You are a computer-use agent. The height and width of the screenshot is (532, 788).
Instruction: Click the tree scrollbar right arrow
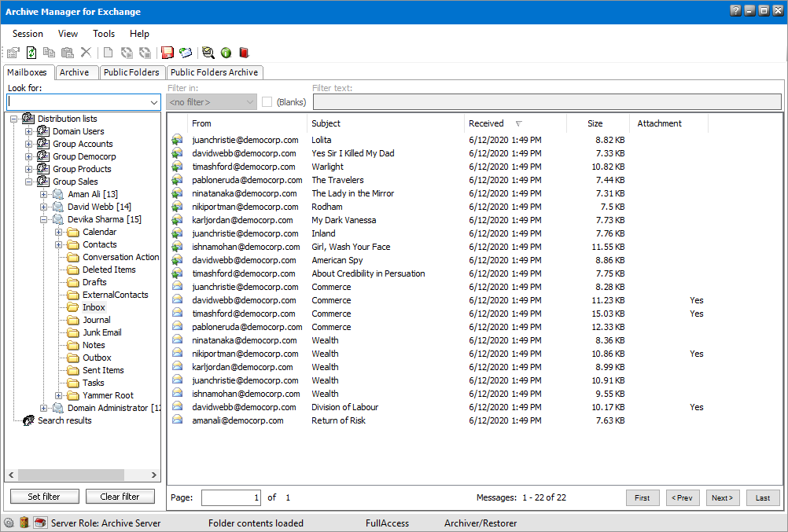(x=154, y=475)
